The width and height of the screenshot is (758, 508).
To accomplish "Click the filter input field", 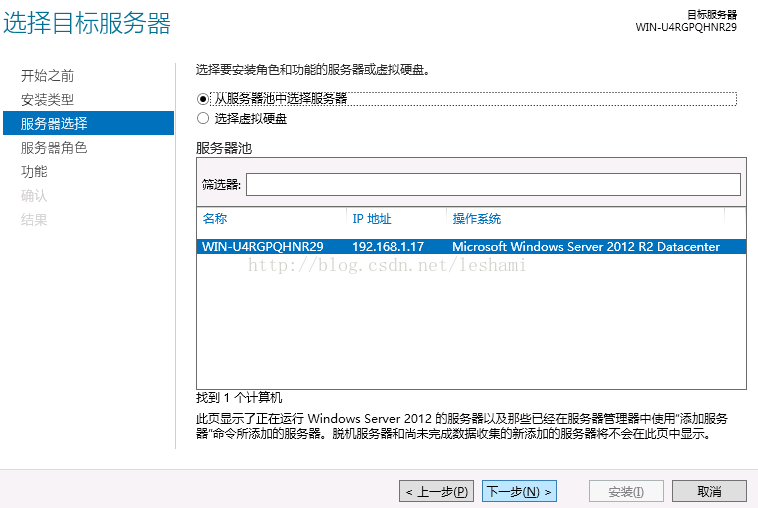I will [493, 185].
